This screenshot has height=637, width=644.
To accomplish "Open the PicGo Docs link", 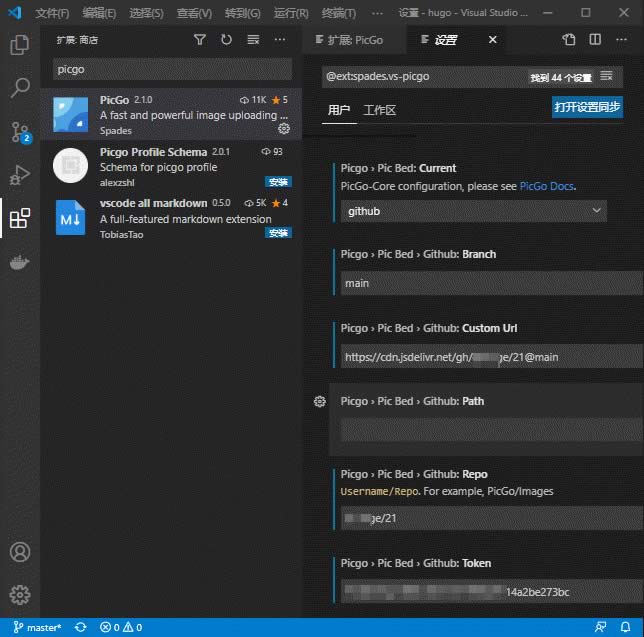I will pyautogui.click(x=547, y=186).
